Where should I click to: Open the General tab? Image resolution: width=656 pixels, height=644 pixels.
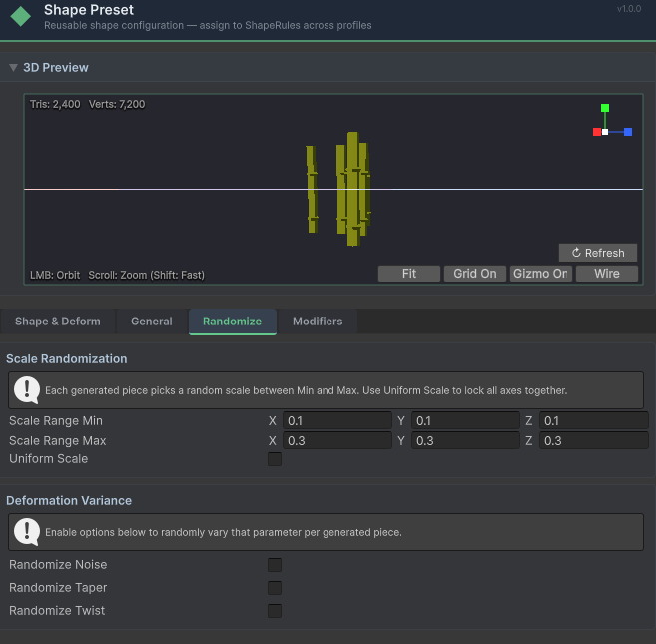(x=152, y=322)
